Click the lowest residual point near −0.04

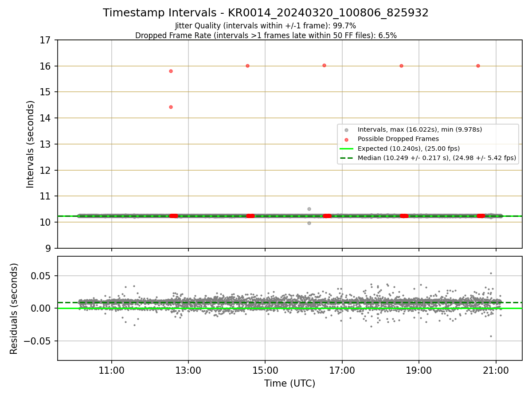(x=491, y=336)
